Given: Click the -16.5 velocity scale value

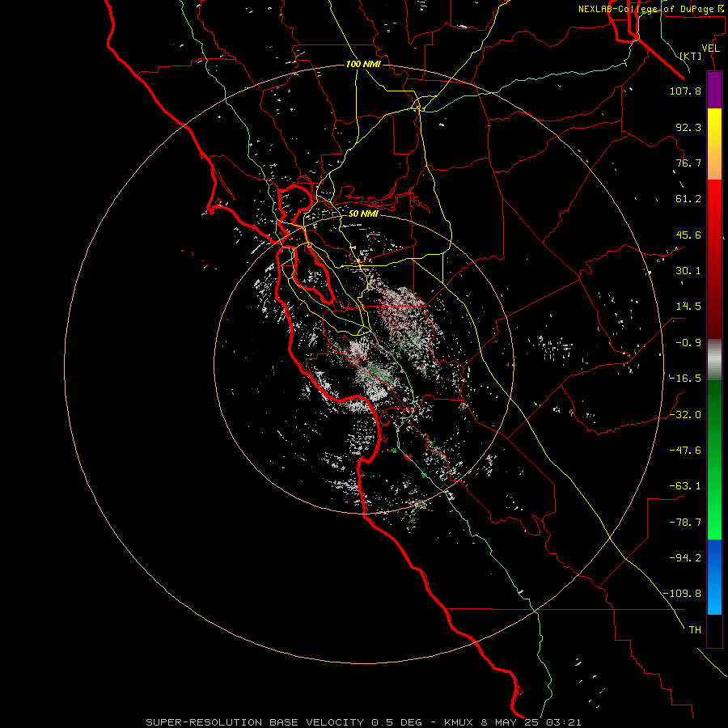Looking at the screenshot, I should click(685, 379).
